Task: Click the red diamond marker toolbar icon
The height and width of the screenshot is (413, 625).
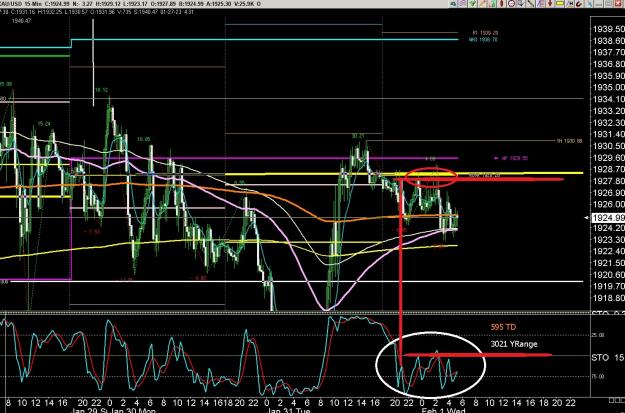Action: (501, 4)
